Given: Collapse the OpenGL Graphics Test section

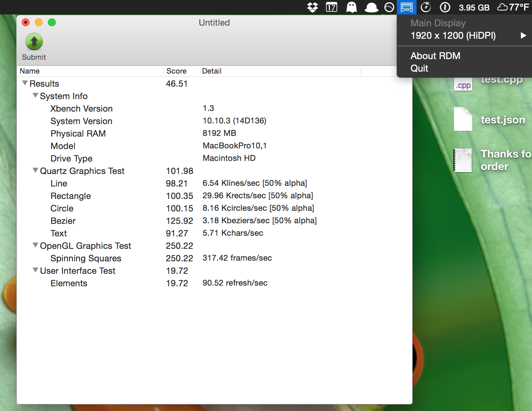Looking at the screenshot, I should pyautogui.click(x=35, y=246).
